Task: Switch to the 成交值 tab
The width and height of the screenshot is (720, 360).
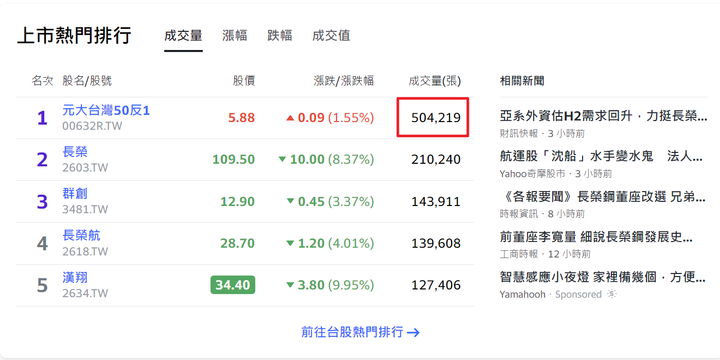Action: pos(331,36)
